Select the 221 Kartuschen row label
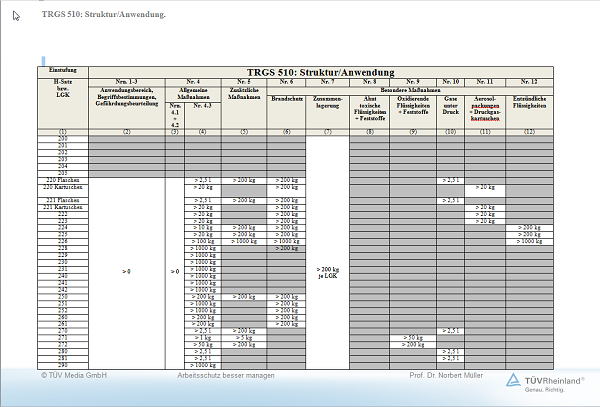Screen dimensions: 600x407 point(62,206)
